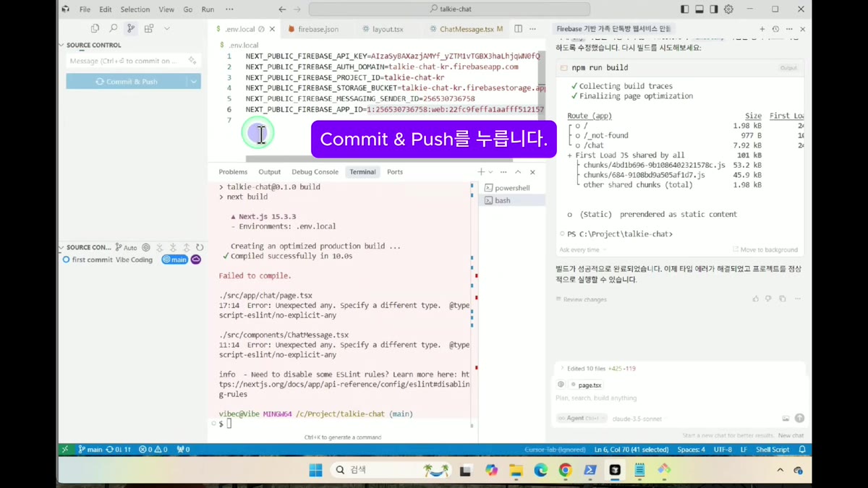Open chat history clock icon

coord(775,29)
